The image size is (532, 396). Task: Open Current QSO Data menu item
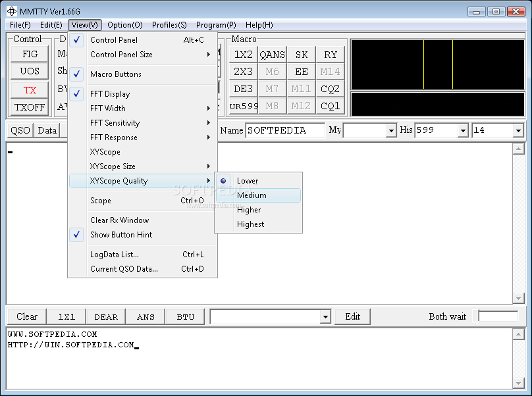pyautogui.click(x=142, y=269)
